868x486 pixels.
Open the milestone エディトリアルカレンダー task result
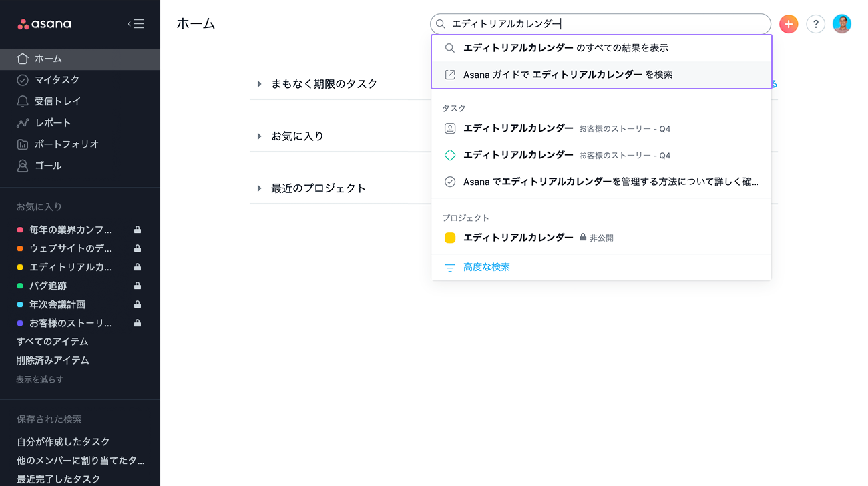(x=602, y=155)
